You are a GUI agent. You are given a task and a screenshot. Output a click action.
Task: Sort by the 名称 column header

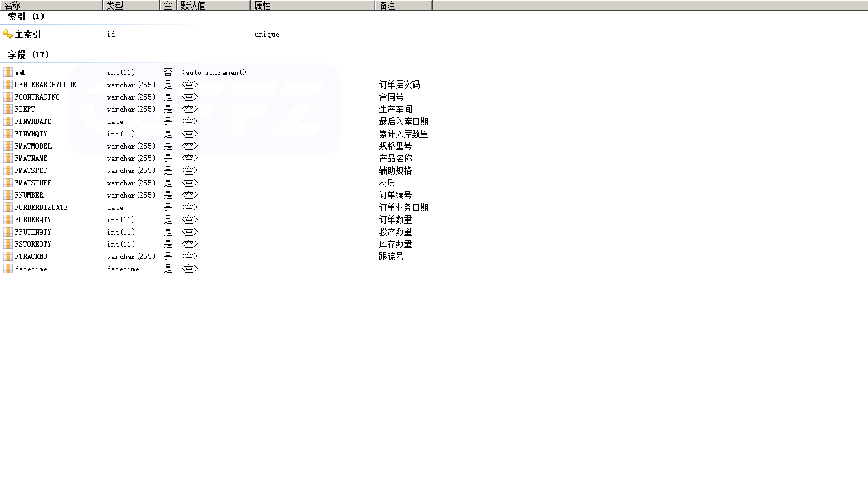pyautogui.click(x=51, y=5)
